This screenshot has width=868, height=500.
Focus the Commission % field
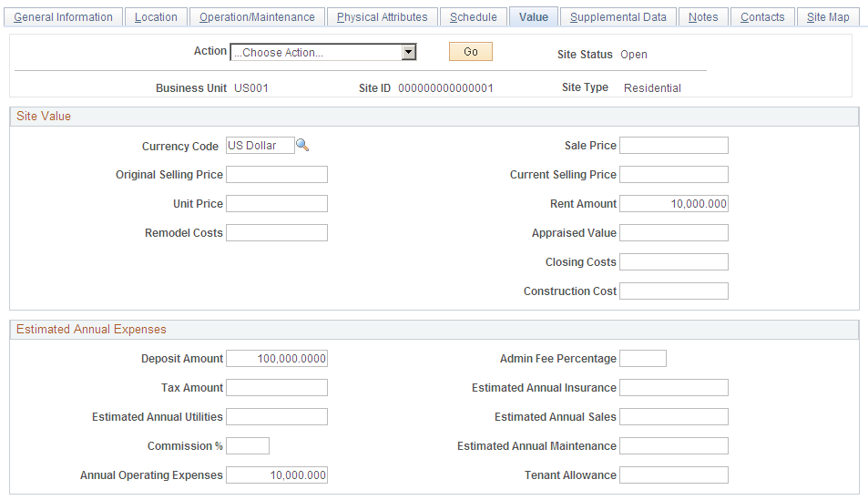(248, 445)
